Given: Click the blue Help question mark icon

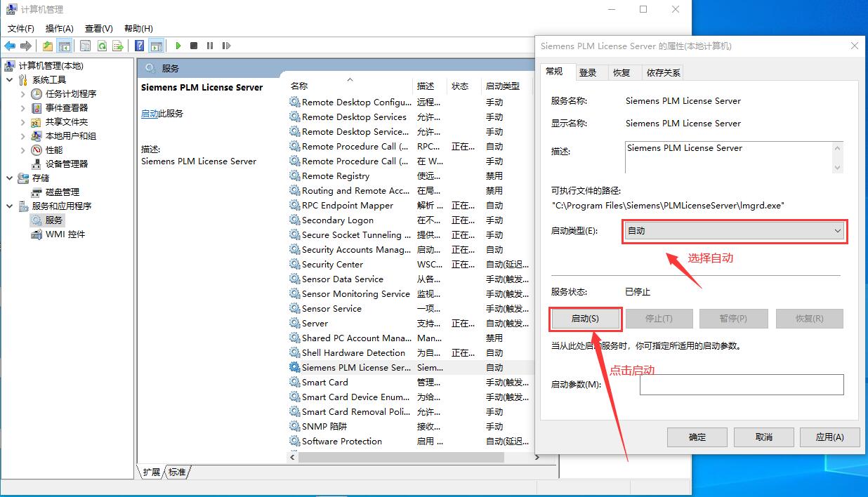Looking at the screenshot, I should tap(139, 46).
